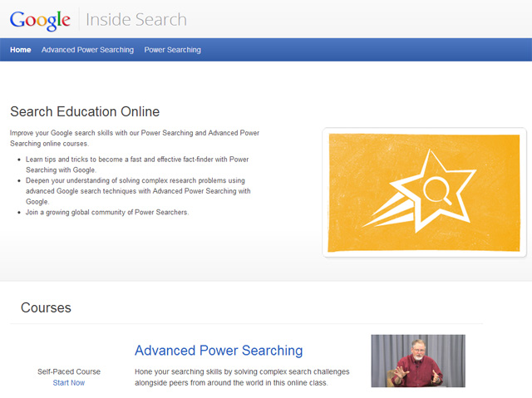This screenshot has height=398, width=532.
Task: Click the bullet about joining Power Searchers community
Action: 107,212
